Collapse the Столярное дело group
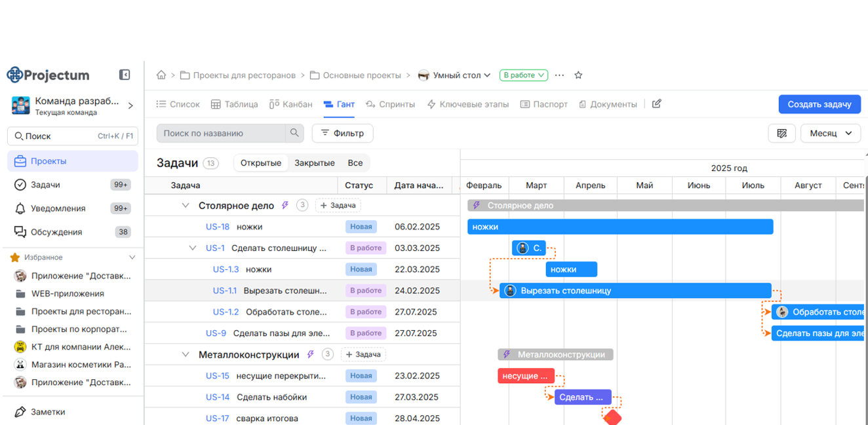868x425 pixels. (186, 206)
